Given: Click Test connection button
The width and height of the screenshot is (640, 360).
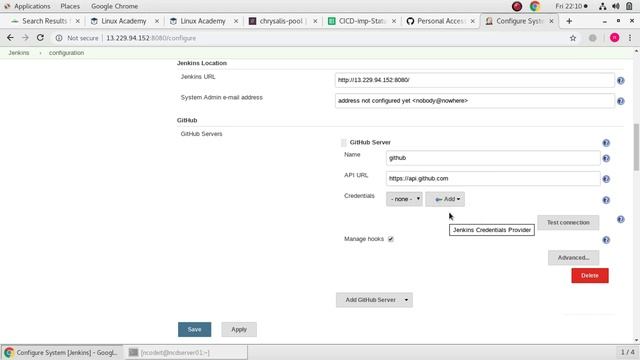Looking at the screenshot, I should [x=568, y=222].
